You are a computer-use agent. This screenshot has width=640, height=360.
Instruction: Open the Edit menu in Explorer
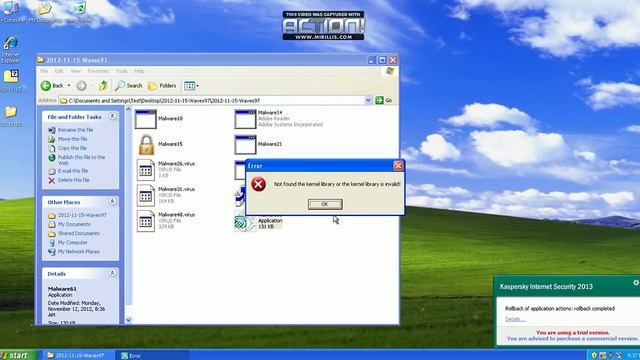[x=59, y=71]
